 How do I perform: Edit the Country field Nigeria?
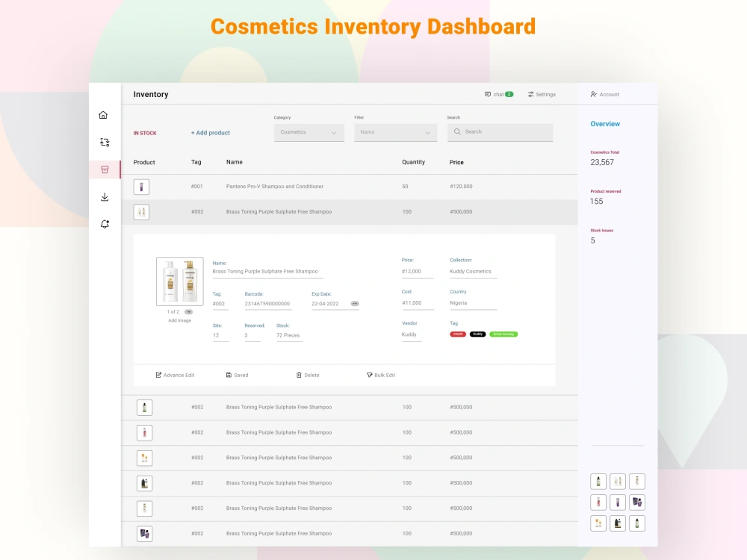pos(473,303)
